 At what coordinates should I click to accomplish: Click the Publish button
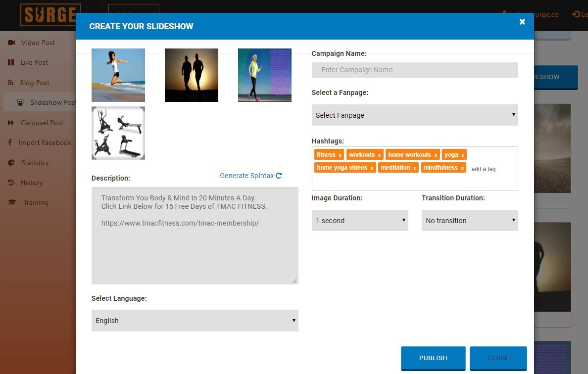click(433, 358)
